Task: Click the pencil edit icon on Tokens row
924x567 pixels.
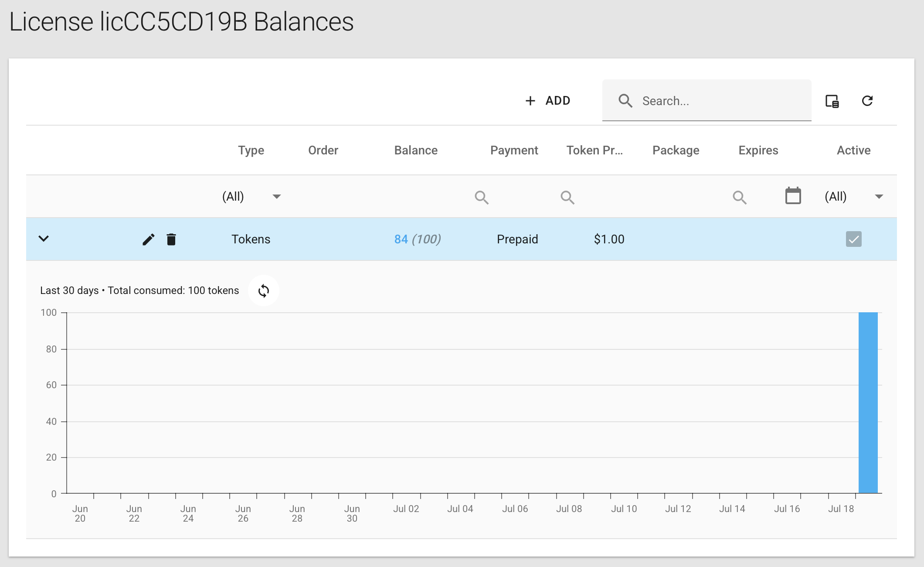Action: coord(148,239)
